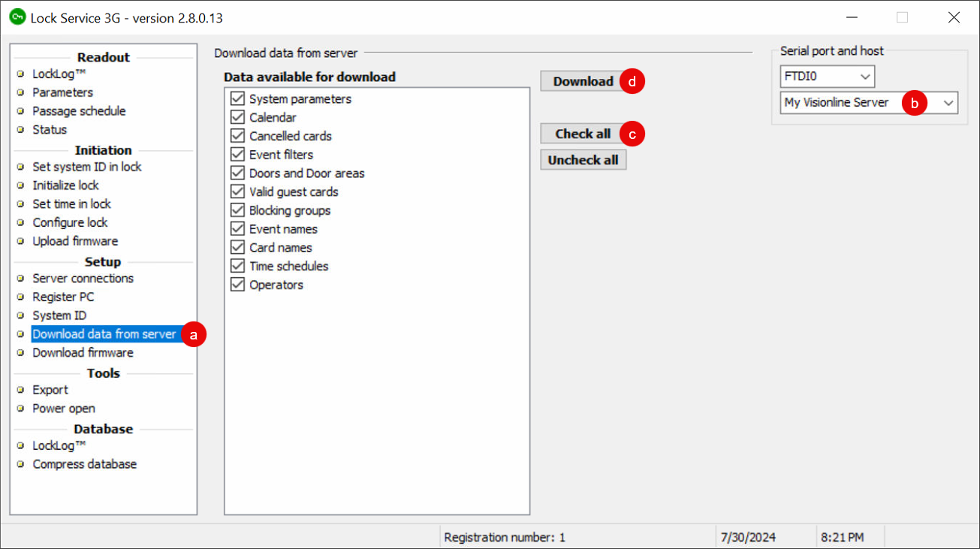980x549 pixels.
Task: Click the bullet icon beside LockLog™ under Readout
Action: tap(20, 74)
